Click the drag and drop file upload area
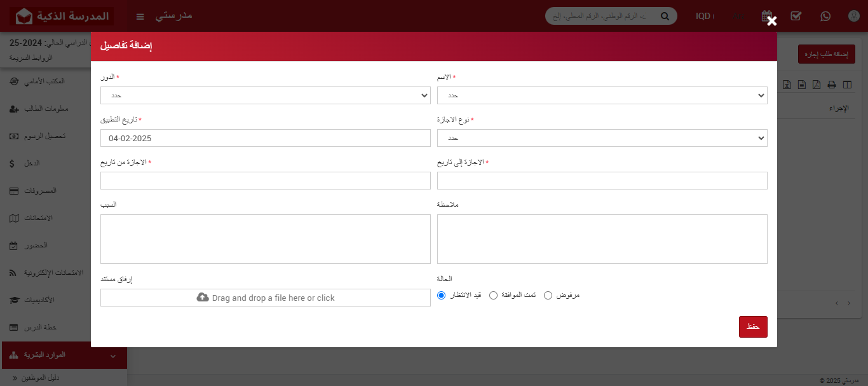 [266, 298]
